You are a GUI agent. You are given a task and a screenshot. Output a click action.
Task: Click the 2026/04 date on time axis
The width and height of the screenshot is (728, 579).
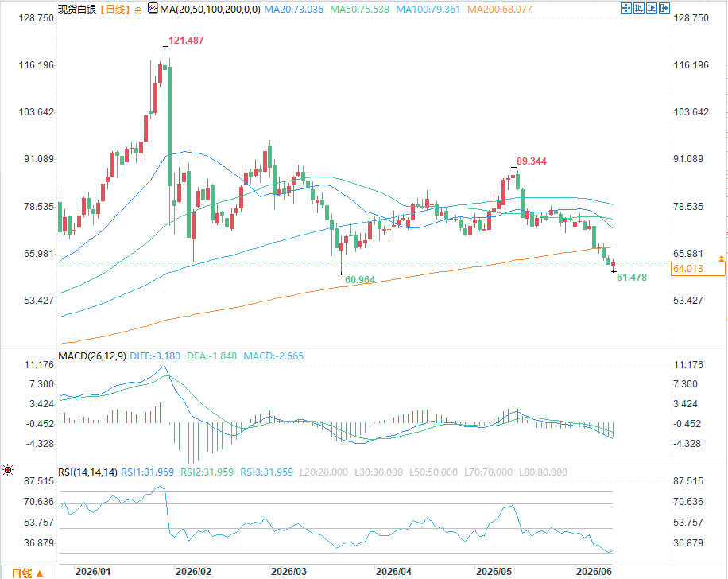393,572
